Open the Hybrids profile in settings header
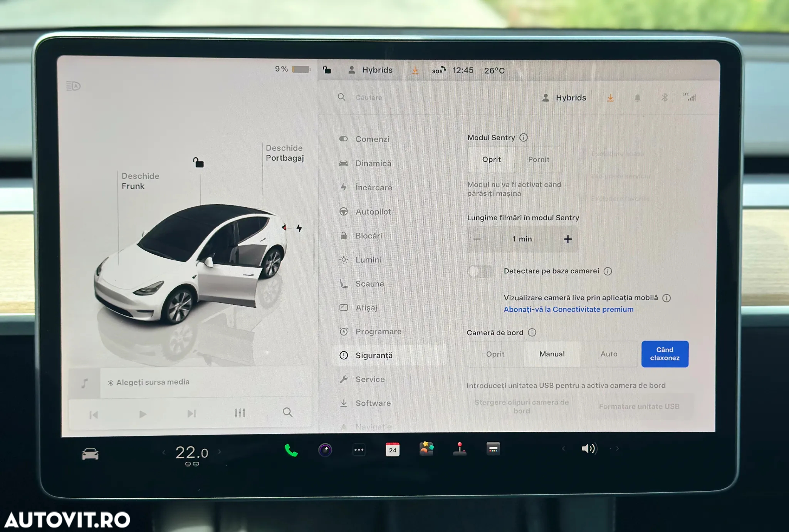The width and height of the screenshot is (789, 532). point(564,98)
